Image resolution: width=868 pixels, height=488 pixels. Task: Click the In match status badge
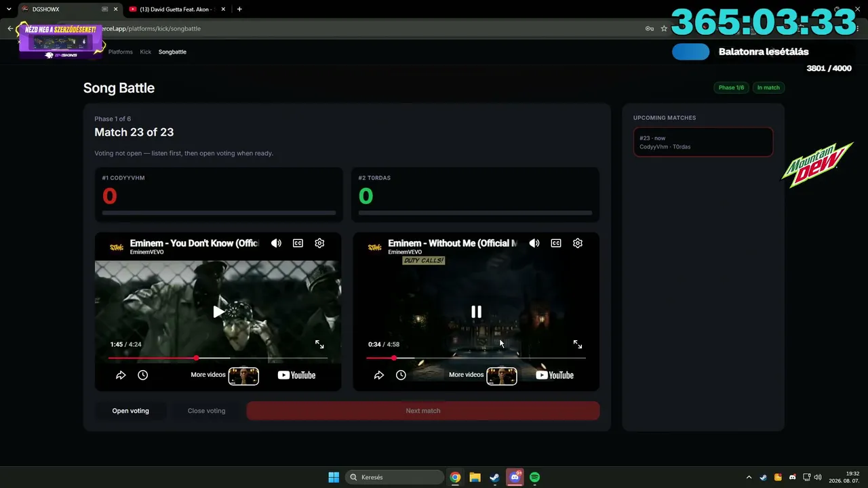(768, 87)
